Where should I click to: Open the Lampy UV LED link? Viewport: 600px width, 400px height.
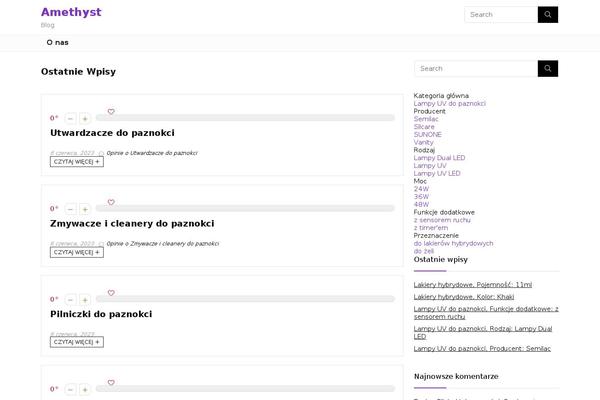coord(437,173)
